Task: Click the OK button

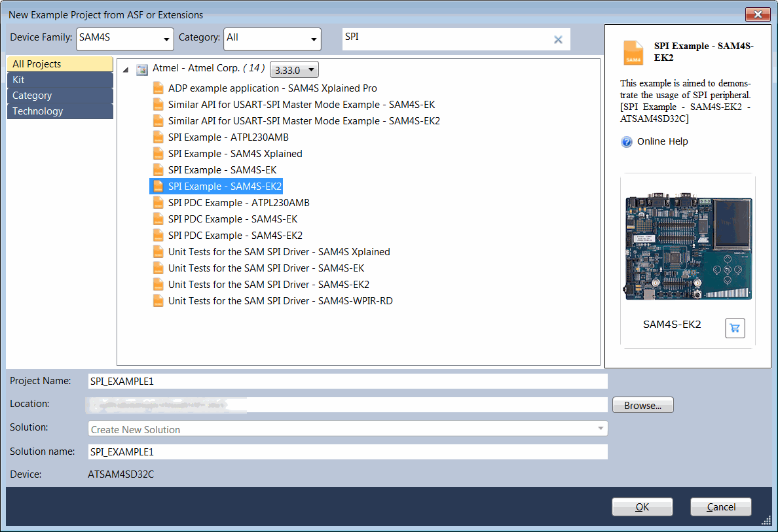Action: 642,506
